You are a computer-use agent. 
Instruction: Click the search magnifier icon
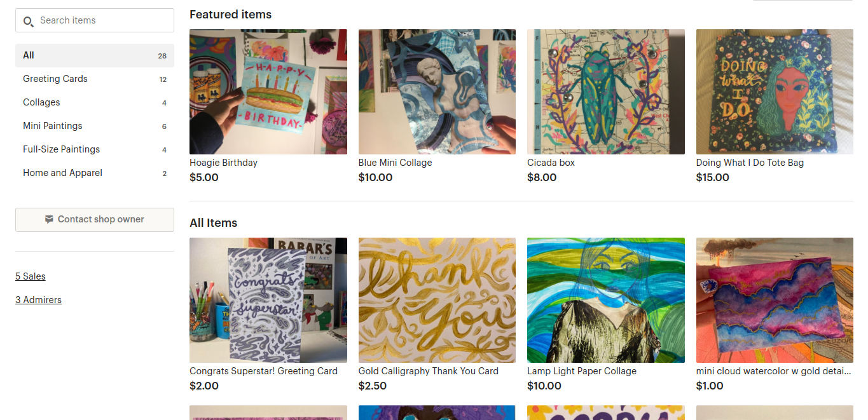(28, 22)
